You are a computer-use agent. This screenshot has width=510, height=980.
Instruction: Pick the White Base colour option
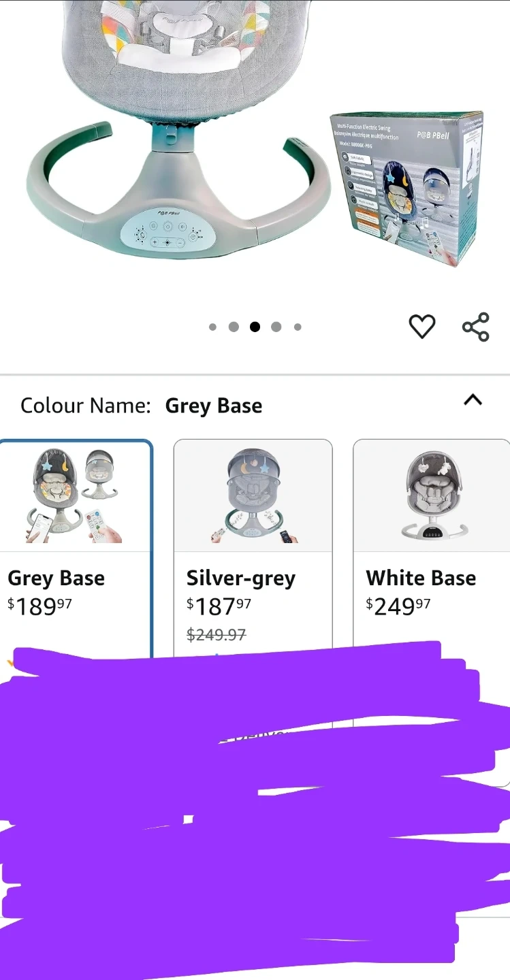431,544
